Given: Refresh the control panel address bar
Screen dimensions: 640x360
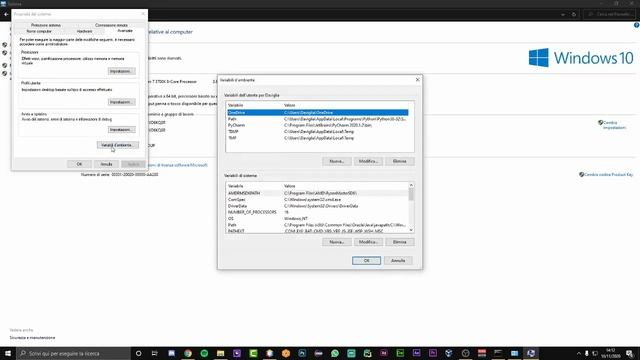Looking at the screenshot, I should click(573, 14).
